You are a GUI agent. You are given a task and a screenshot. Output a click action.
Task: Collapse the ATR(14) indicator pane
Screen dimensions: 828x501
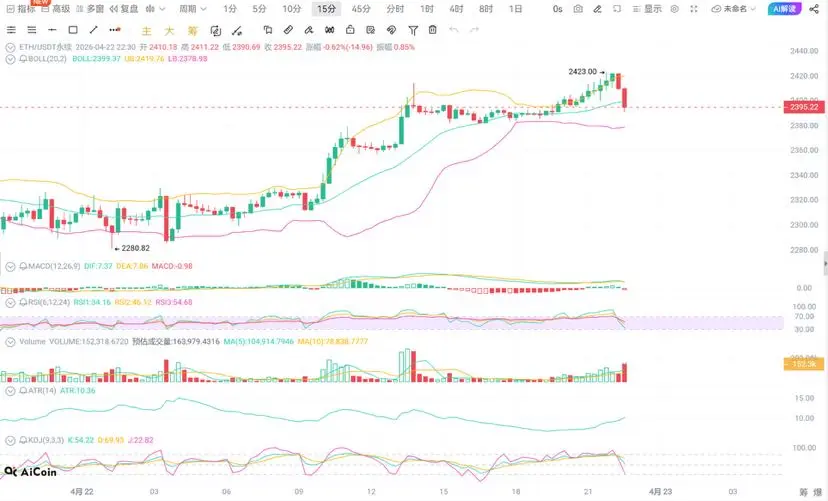(x=10, y=391)
